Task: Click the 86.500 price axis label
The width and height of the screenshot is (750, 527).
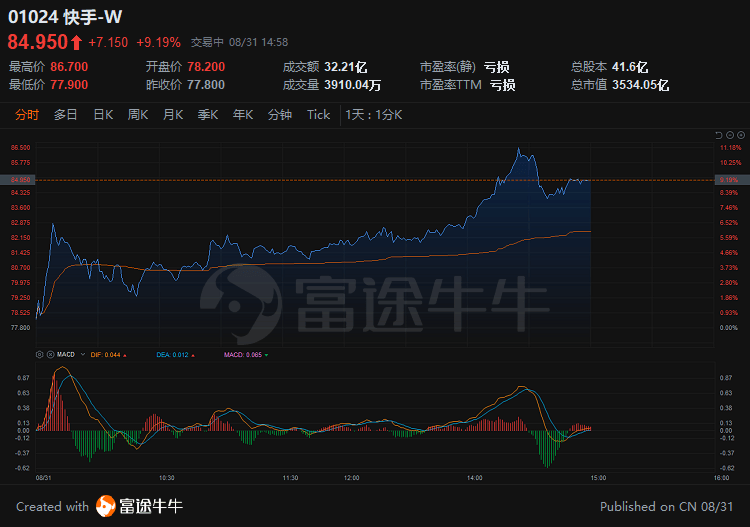Action: point(21,148)
